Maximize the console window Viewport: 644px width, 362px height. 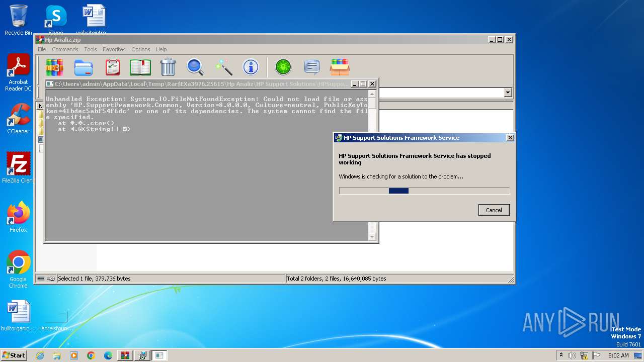(x=363, y=84)
